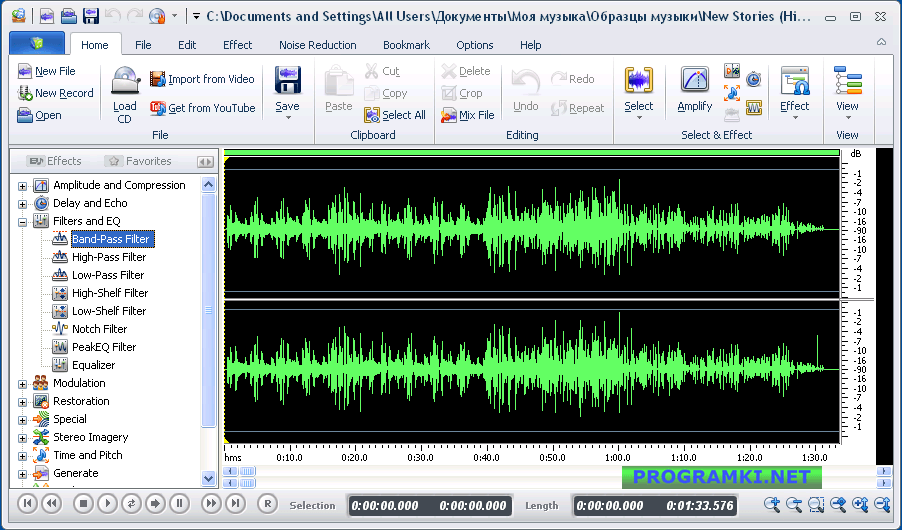Click the yellow framed waveform icon
Image resolution: width=902 pixels, height=530 pixels.
pyautogui.click(x=754, y=108)
